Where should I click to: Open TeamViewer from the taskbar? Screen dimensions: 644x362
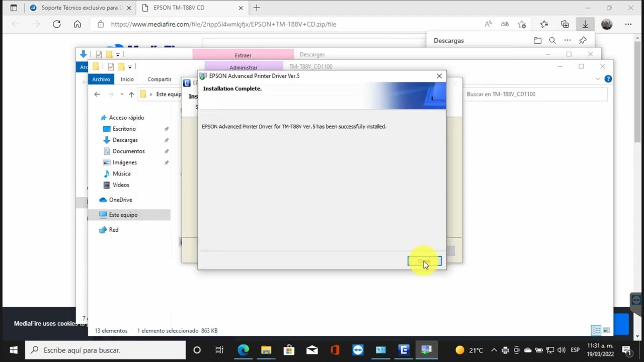click(358, 350)
